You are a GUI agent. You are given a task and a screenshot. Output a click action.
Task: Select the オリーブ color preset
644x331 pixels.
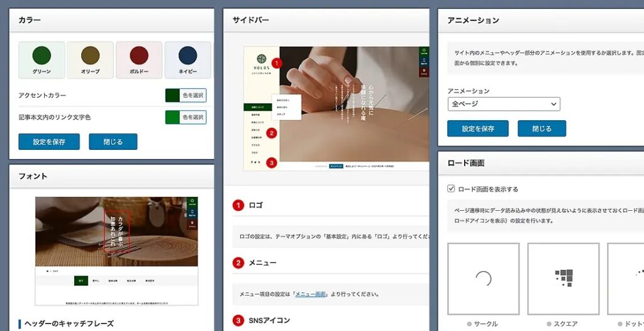click(91, 60)
